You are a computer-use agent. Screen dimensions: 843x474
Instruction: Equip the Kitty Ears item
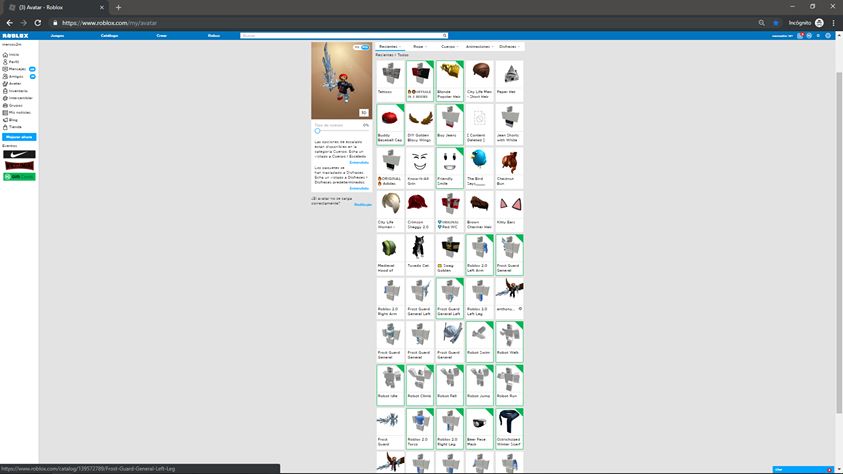[509, 211]
